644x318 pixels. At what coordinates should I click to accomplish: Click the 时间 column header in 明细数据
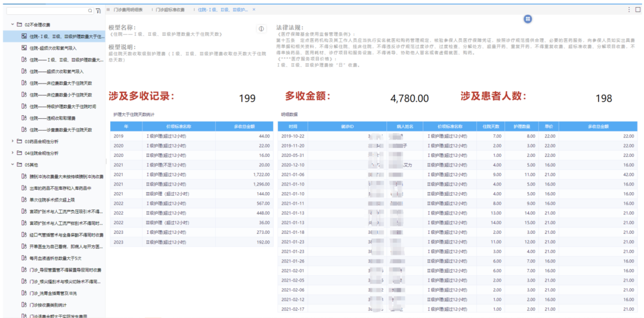pyautogui.click(x=293, y=126)
